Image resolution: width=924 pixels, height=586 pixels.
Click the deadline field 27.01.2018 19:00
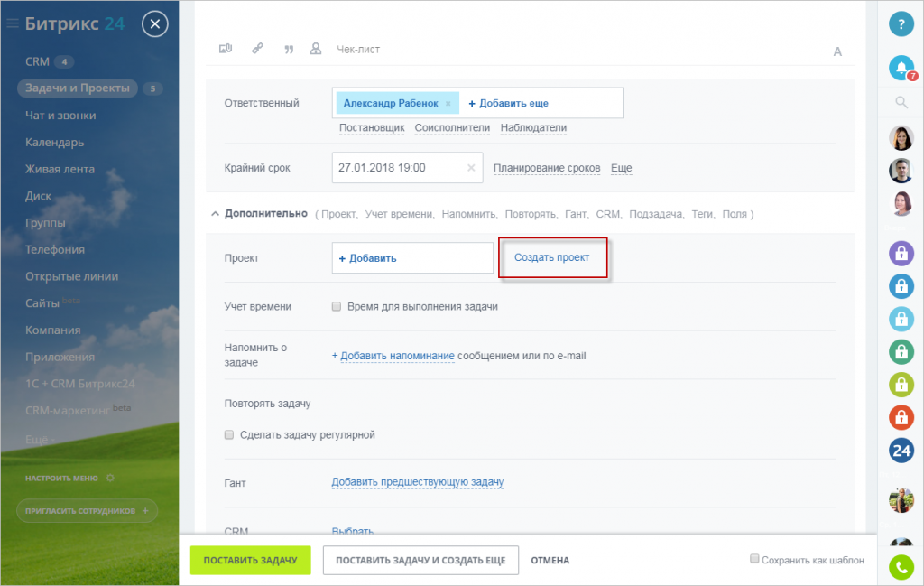pyautogui.click(x=407, y=168)
